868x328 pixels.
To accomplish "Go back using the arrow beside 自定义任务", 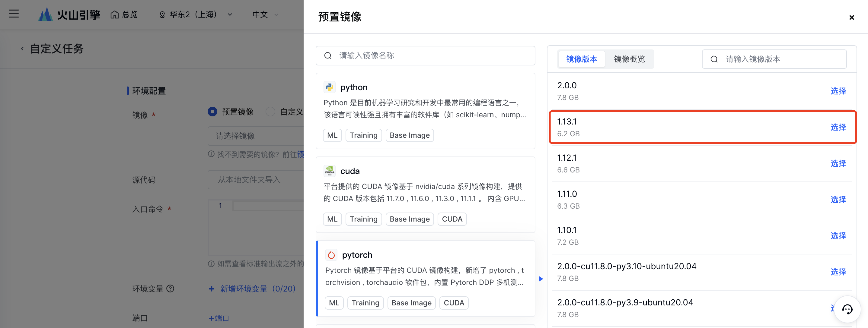I will [22, 49].
